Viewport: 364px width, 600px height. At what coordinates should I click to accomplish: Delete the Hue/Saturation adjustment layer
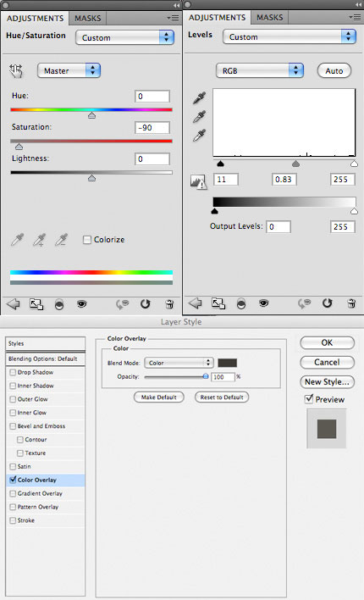169,304
